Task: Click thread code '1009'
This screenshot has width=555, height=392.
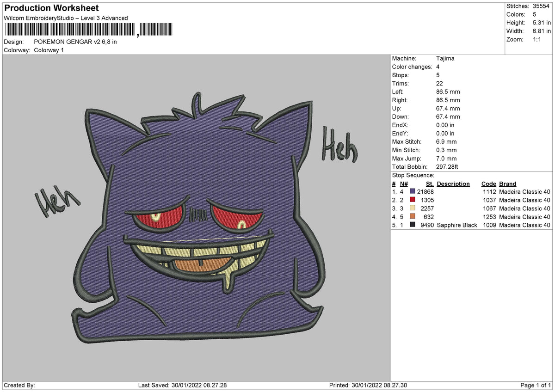Action: tap(489, 225)
